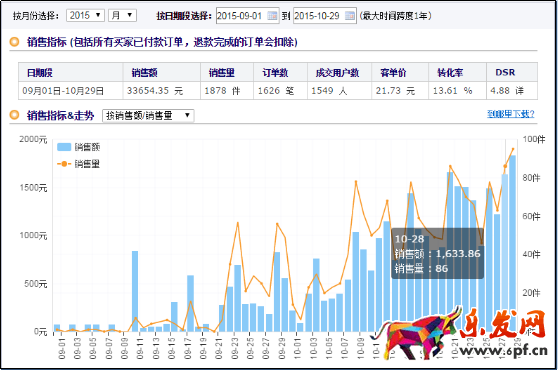The height and width of the screenshot is (371, 558).
Task: Toggle the 销售量 legend orange marker
Action: click(64, 164)
